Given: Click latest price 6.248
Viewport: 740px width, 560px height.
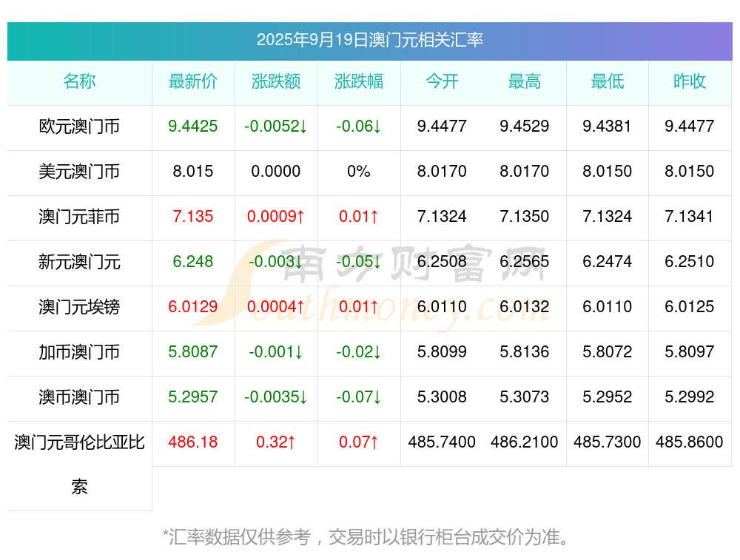Looking at the screenshot, I should point(193,261).
